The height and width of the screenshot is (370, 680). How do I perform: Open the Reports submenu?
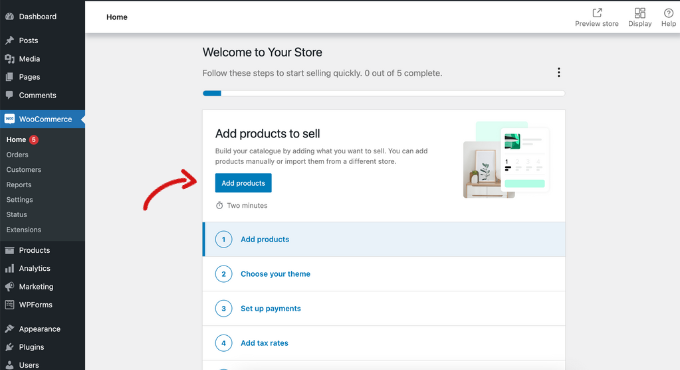(19, 184)
